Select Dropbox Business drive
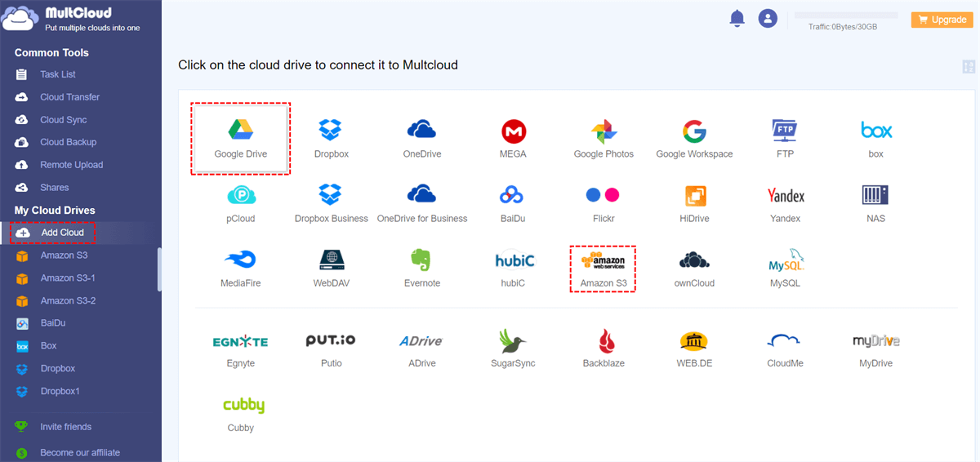This screenshot has height=462, width=980. [331, 203]
